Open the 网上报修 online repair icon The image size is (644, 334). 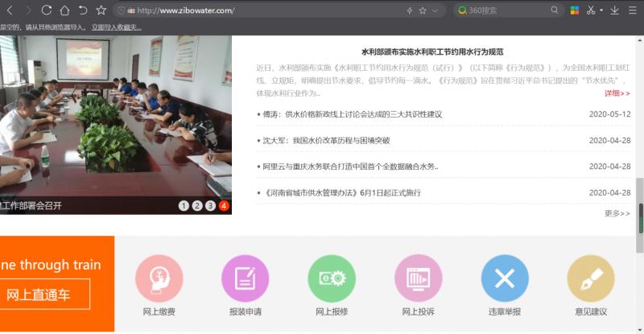pyautogui.click(x=331, y=278)
